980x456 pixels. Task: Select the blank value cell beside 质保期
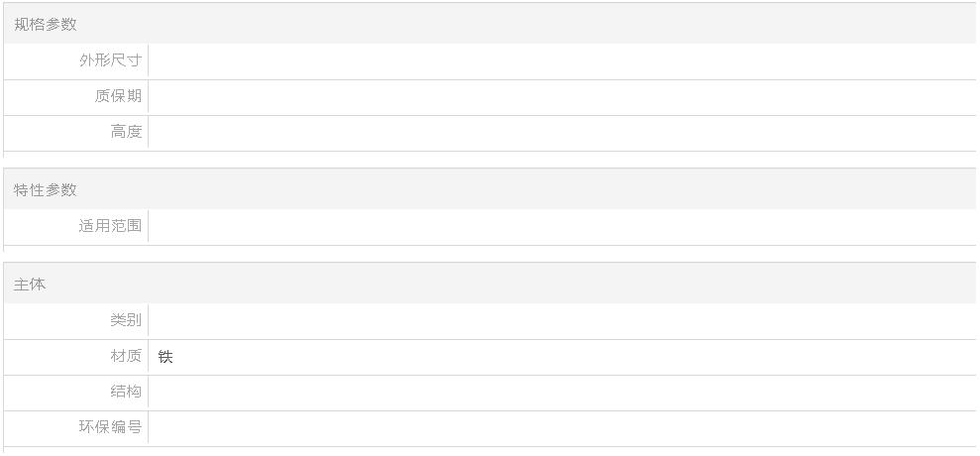[562, 96]
